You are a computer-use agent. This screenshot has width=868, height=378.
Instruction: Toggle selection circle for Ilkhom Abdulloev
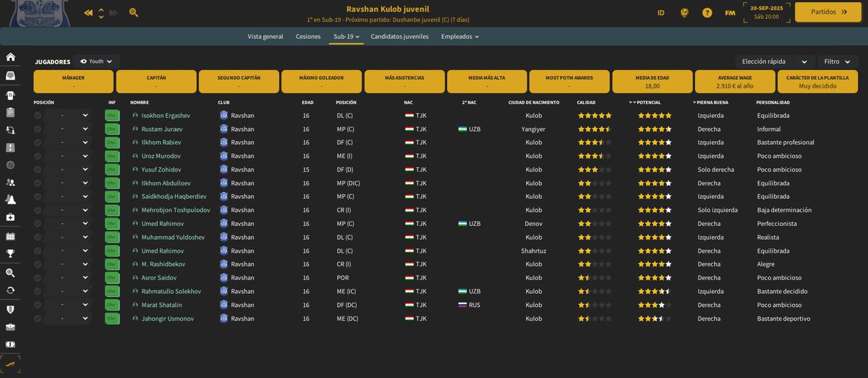38,183
